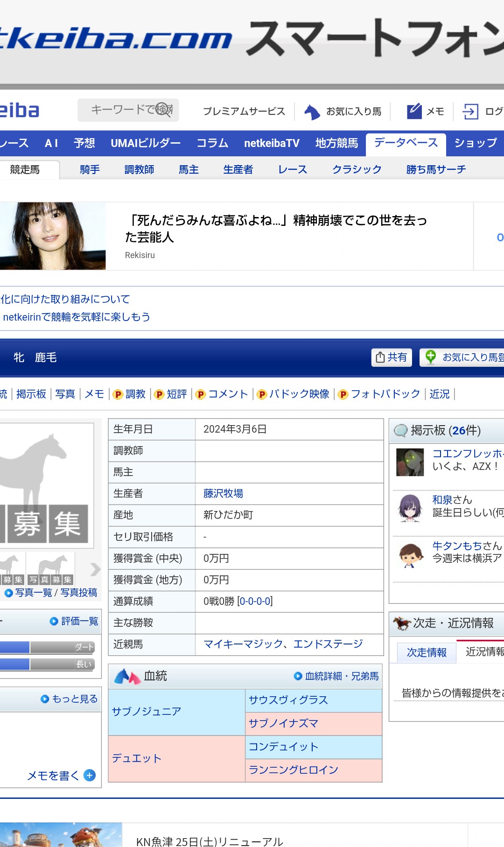Open 血統詳細・兄弟馬 details

(x=336, y=676)
